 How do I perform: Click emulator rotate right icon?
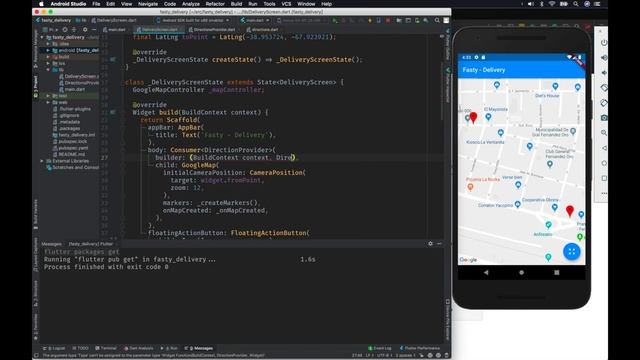pos(604,103)
